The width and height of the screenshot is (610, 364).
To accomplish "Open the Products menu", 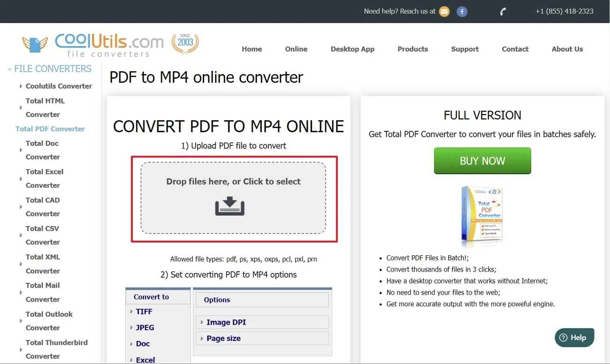I will click(x=412, y=49).
